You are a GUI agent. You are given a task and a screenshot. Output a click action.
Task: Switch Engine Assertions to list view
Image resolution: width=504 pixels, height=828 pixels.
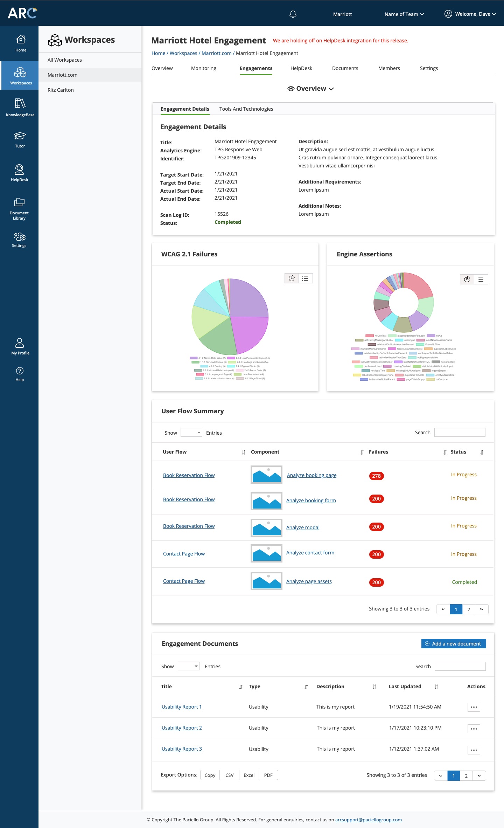click(481, 280)
